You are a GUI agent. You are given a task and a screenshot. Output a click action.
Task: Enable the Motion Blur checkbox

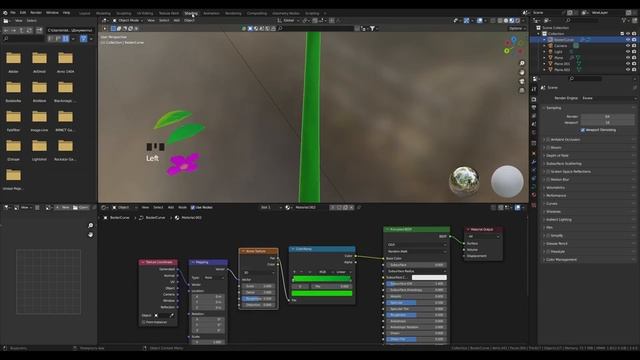click(x=548, y=180)
